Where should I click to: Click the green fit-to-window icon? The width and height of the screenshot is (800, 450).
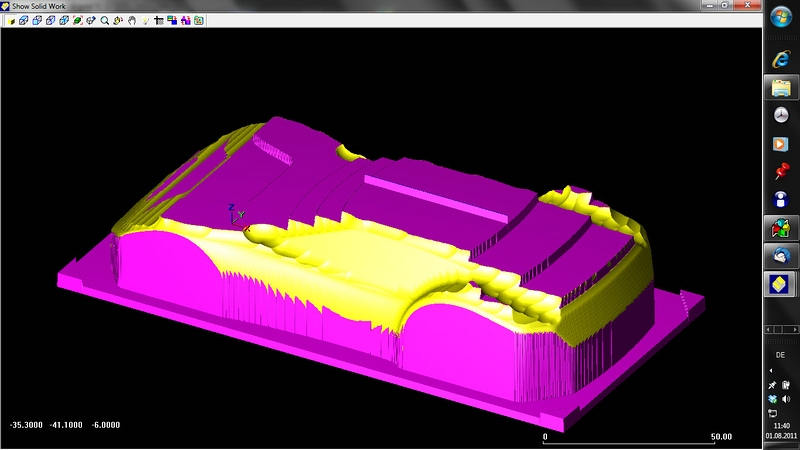coord(77,21)
